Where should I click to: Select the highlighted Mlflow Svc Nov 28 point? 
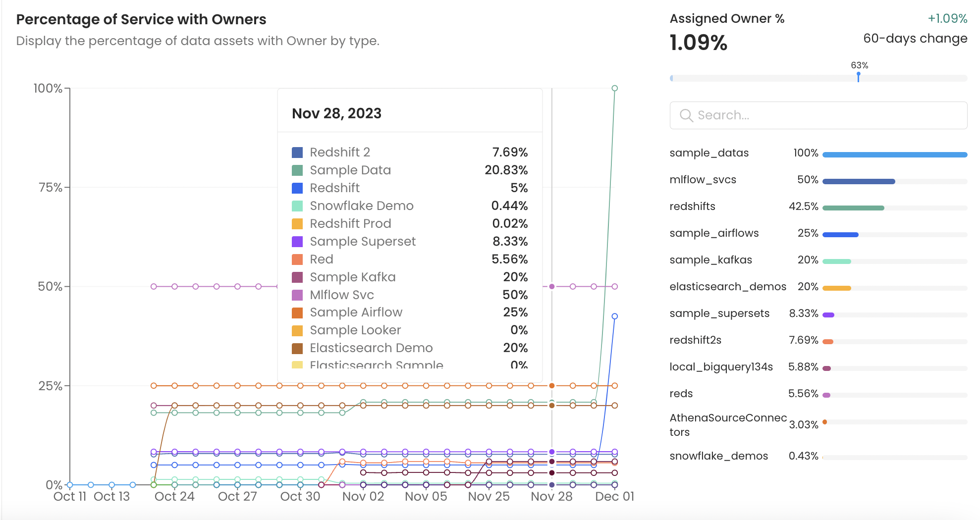[x=551, y=287]
